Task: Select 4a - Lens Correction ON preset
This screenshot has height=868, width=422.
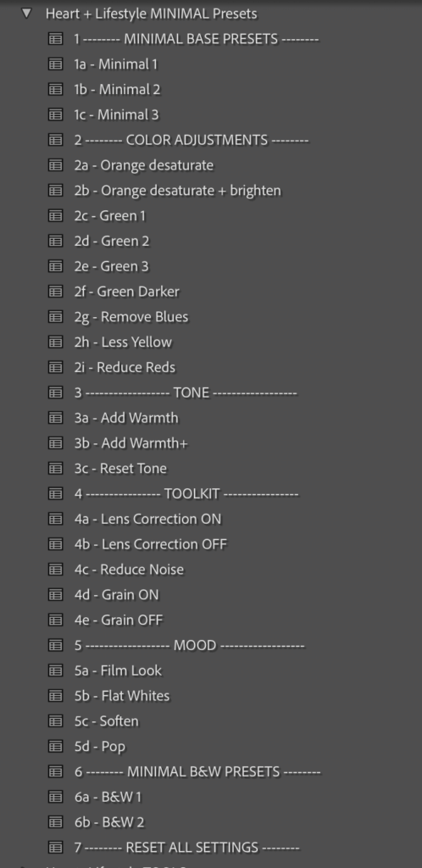Action: 147,520
